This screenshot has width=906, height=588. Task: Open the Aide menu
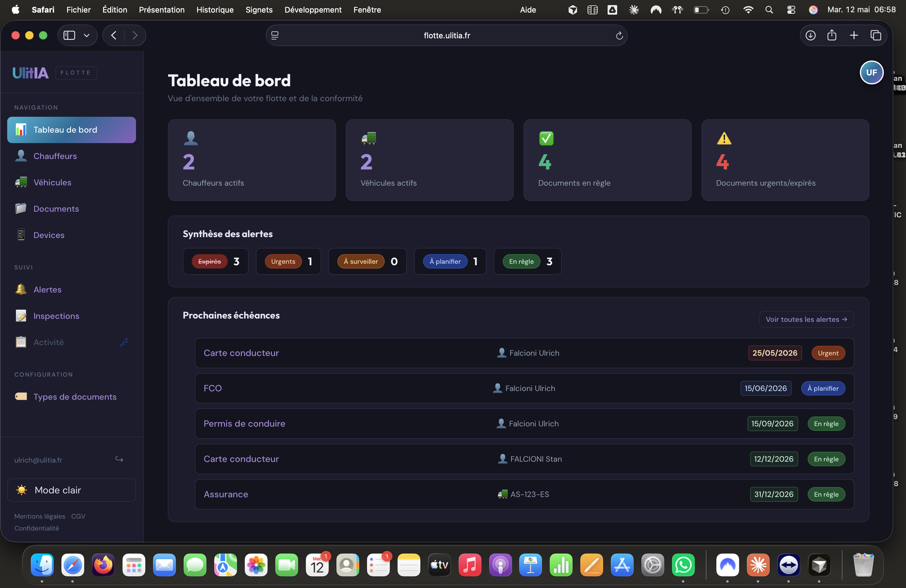pos(528,10)
